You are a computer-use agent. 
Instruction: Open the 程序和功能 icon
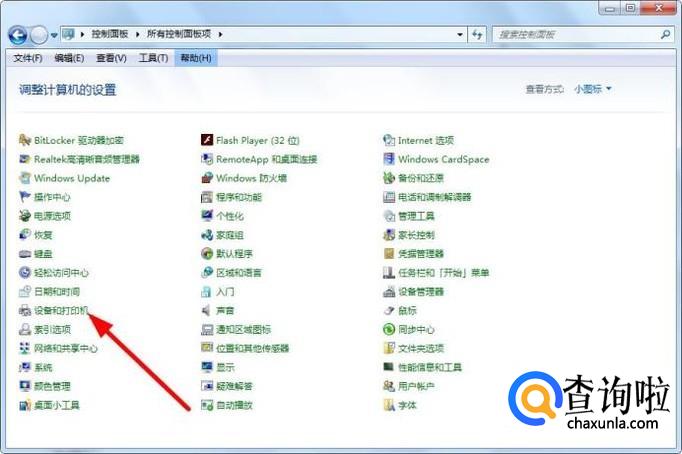tap(207, 197)
